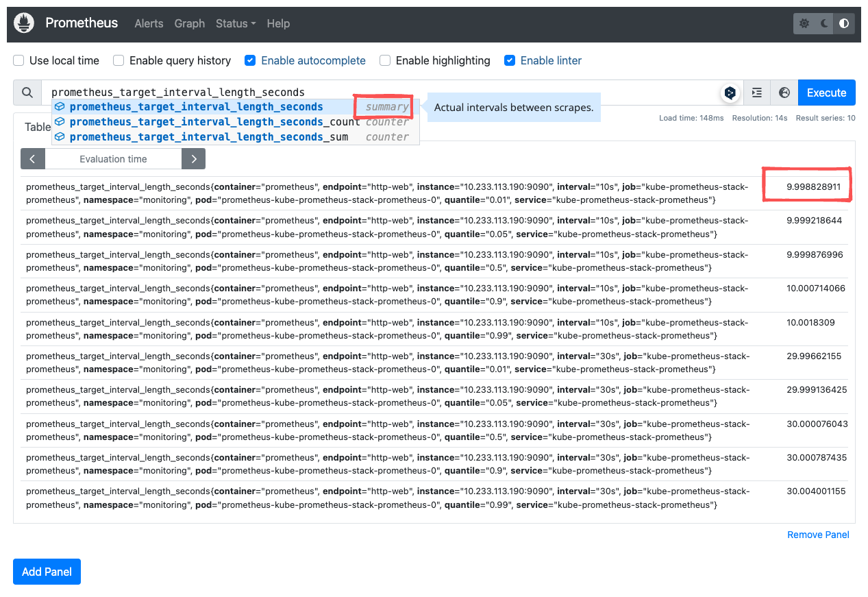The image size is (868, 597).
Task: Click value 10.0018309
Action: [x=810, y=322]
